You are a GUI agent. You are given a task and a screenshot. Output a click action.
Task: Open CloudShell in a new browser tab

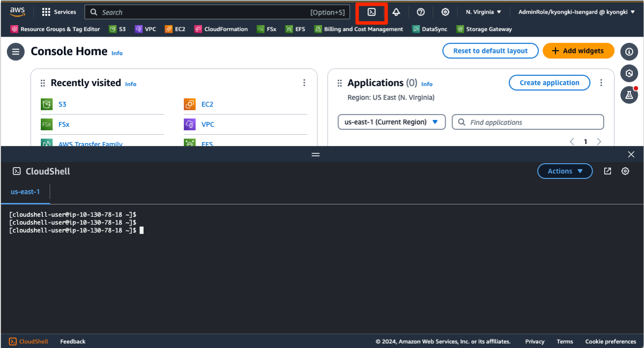[607, 171]
